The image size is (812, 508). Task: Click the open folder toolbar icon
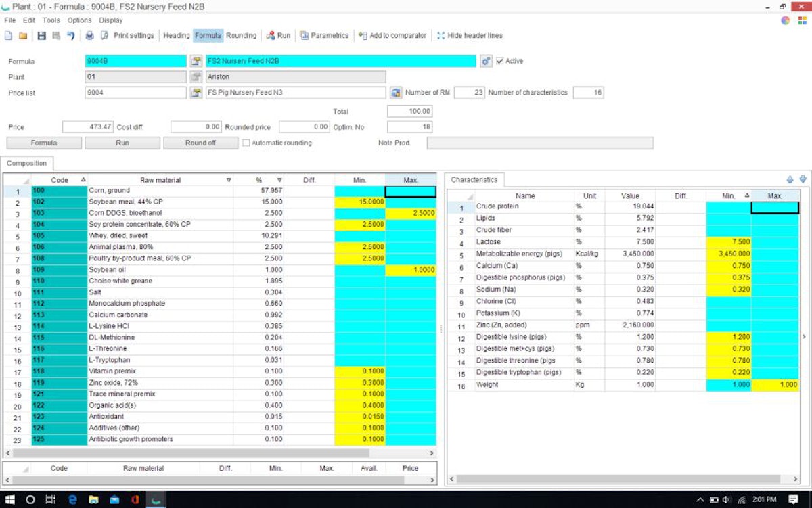tap(23, 36)
